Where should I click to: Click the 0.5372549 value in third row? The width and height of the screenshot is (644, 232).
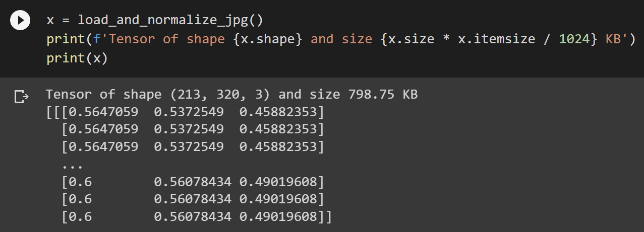point(189,147)
